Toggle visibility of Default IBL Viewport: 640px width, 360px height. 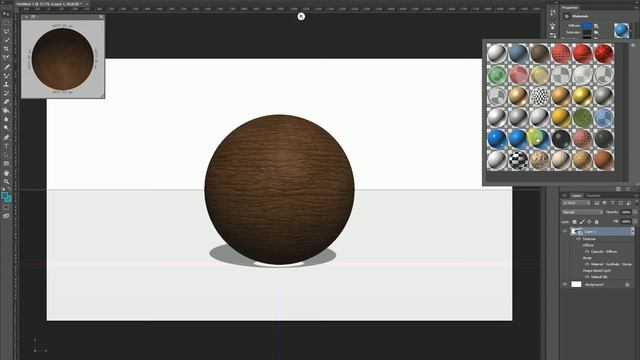pyautogui.click(x=587, y=277)
